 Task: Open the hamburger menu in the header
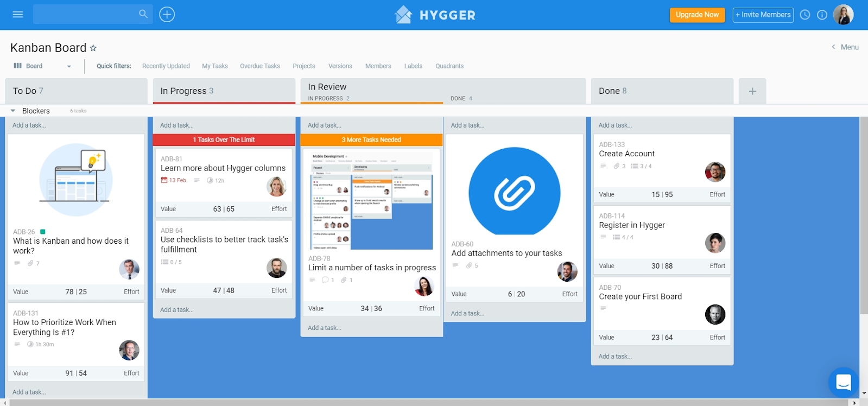pyautogui.click(x=18, y=15)
